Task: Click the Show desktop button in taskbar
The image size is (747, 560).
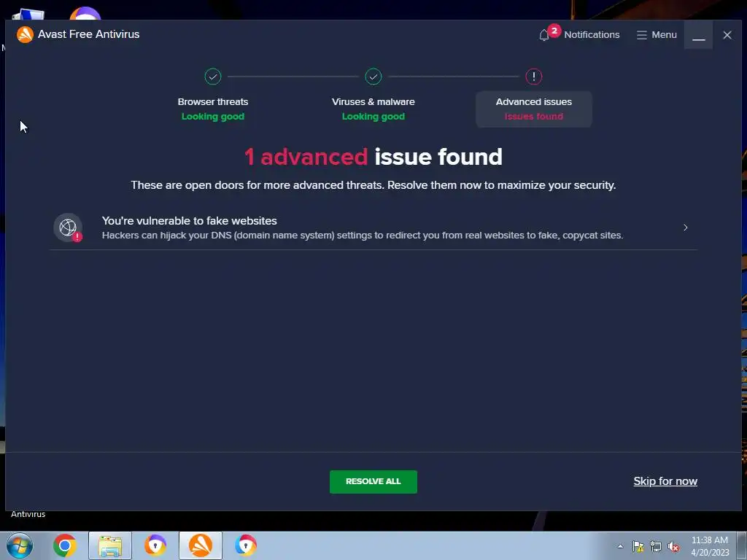Action: pyautogui.click(x=743, y=545)
